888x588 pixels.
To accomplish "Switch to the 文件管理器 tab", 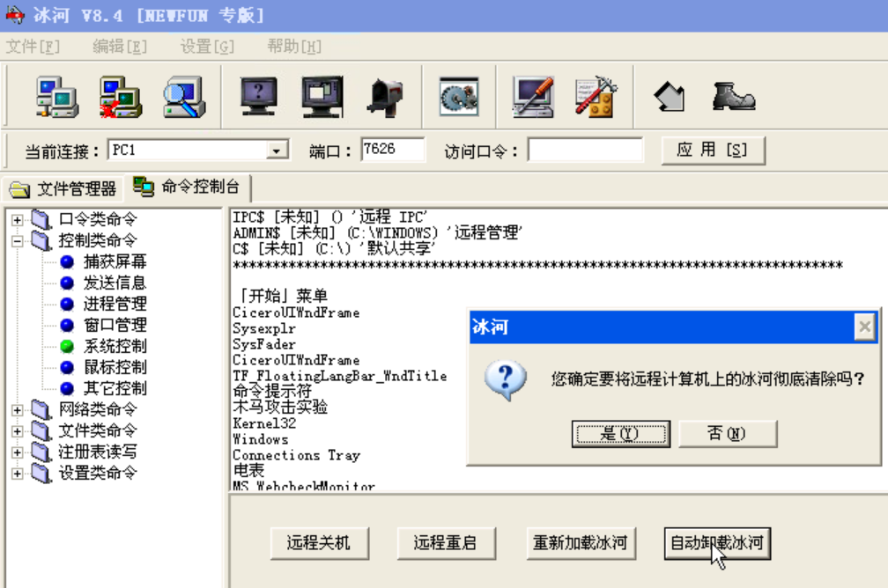I will pyautogui.click(x=63, y=188).
